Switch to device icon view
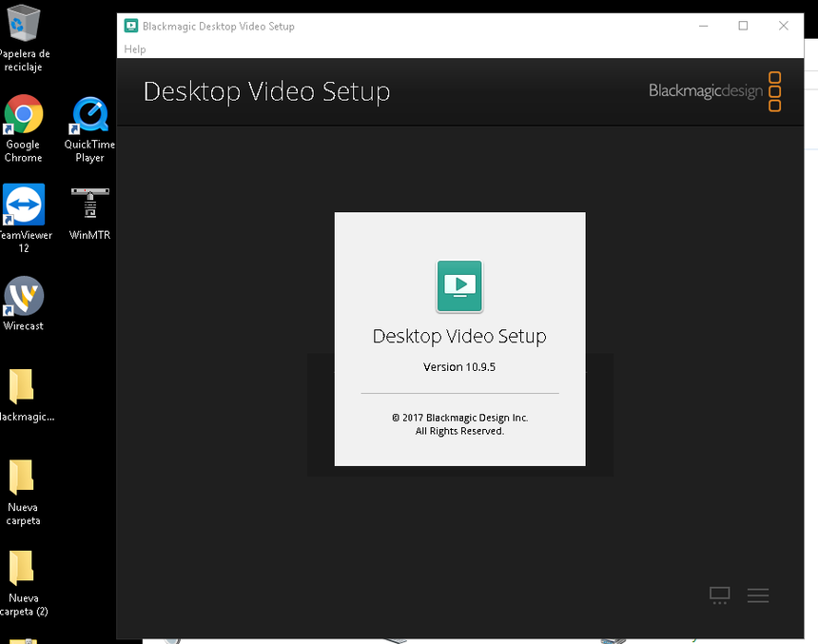818x644 pixels. [x=719, y=595]
